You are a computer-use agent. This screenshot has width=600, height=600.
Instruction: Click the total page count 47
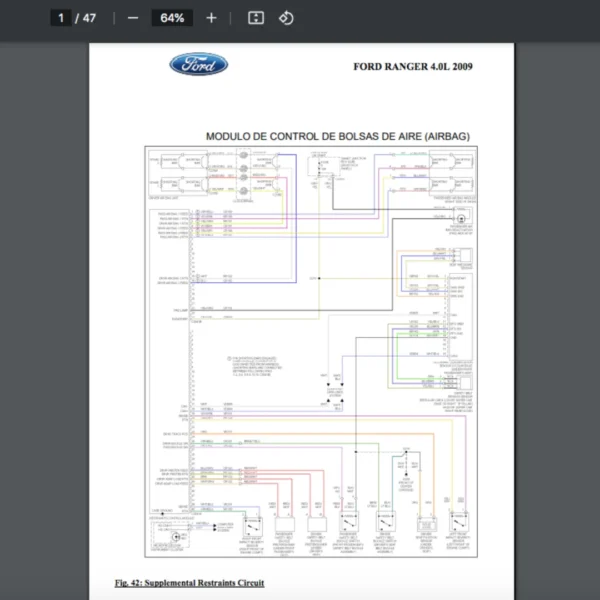tap(89, 18)
